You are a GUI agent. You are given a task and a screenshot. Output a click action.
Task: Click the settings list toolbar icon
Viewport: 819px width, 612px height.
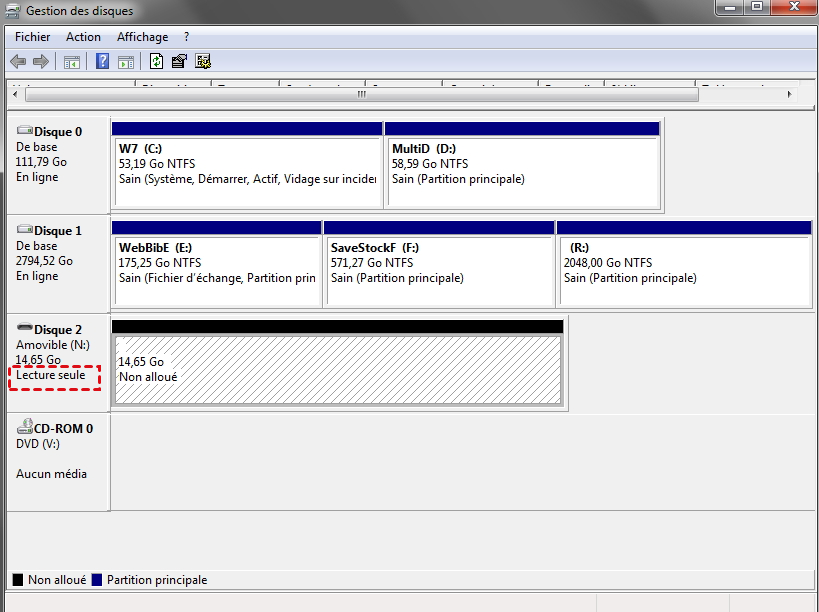pyautogui.click(x=203, y=62)
